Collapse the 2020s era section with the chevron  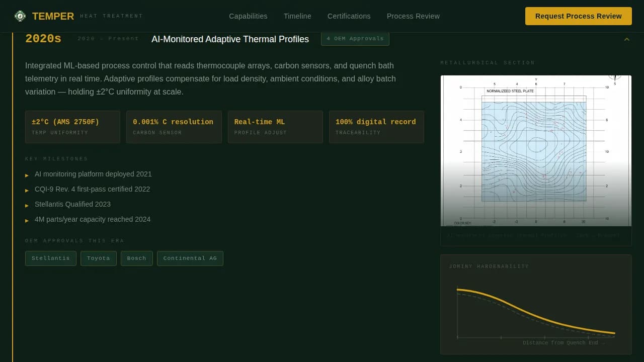click(627, 39)
